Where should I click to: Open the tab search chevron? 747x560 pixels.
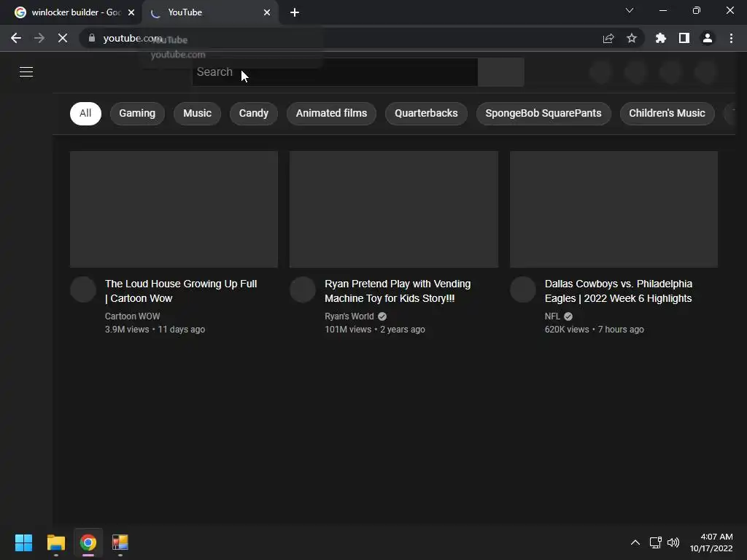630,10
